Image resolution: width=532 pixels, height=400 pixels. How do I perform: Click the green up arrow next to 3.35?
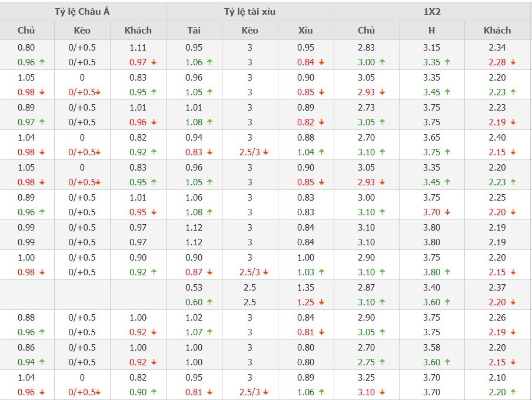[447, 62]
